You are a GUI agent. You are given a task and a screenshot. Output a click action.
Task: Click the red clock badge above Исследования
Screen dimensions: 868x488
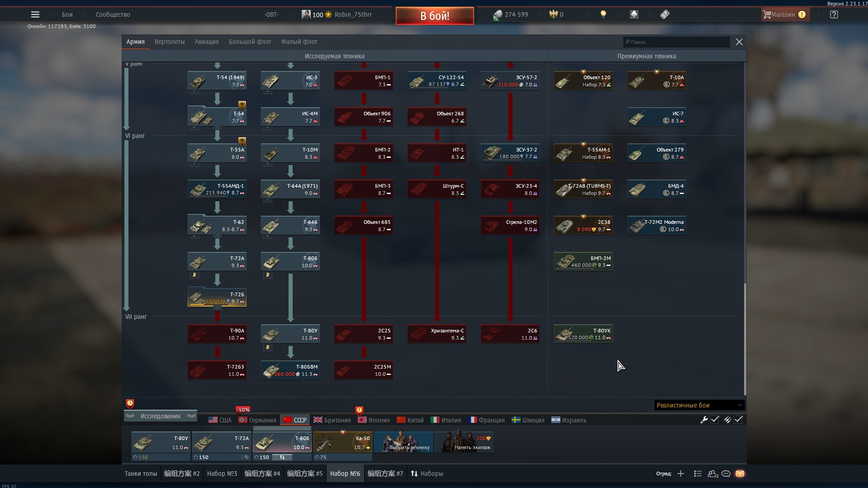tap(130, 403)
